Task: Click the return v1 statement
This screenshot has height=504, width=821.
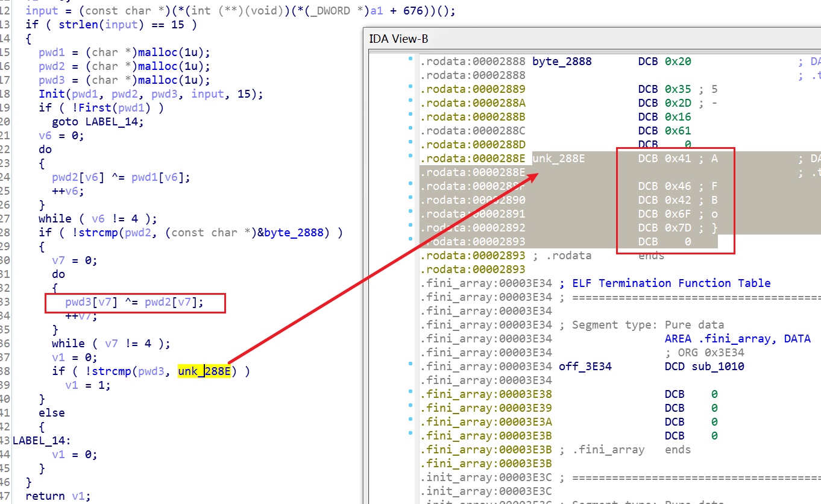Action: [x=58, y=496]
